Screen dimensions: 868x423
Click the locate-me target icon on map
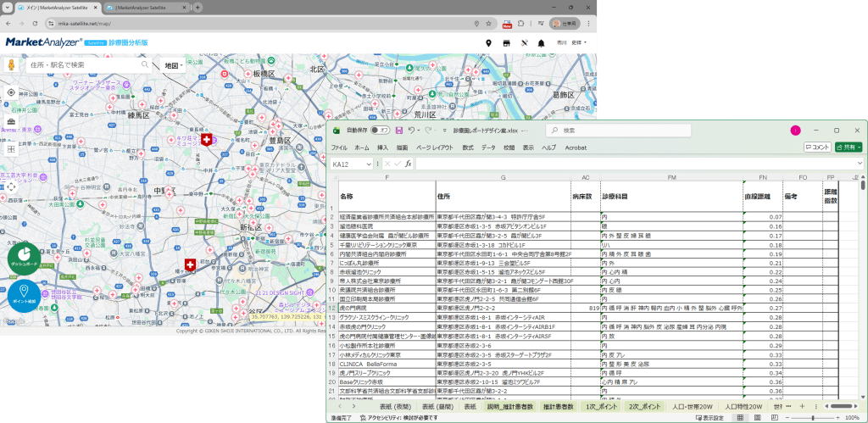[x=11, y=92]
